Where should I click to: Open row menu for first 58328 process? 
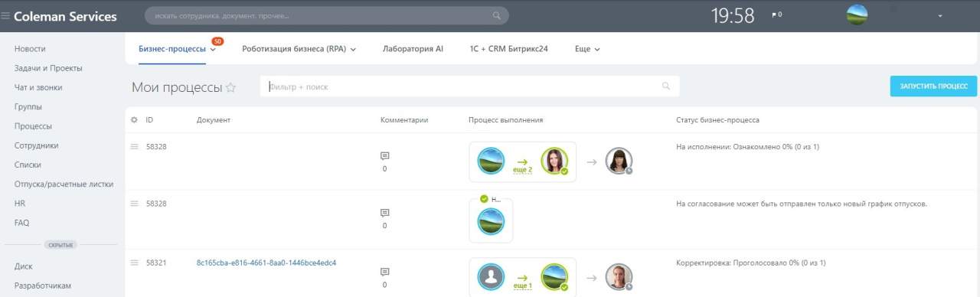[134, 146]
